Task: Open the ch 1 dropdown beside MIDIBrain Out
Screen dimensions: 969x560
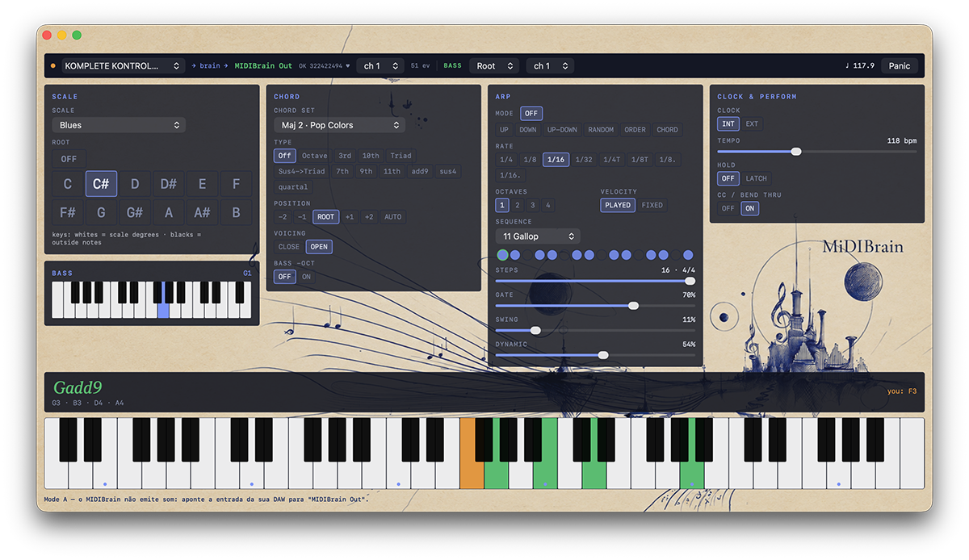Action: coord(380,66)
